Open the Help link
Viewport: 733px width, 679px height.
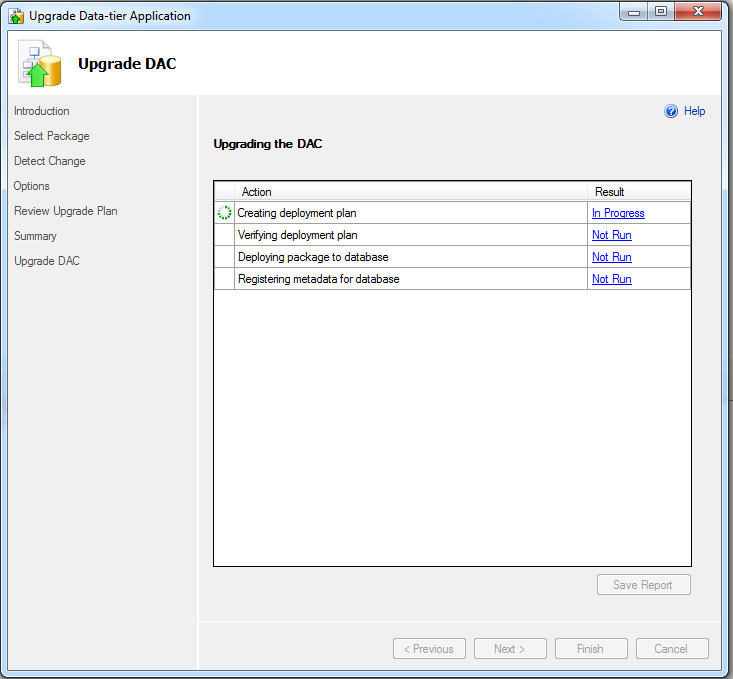coord(694,111)
